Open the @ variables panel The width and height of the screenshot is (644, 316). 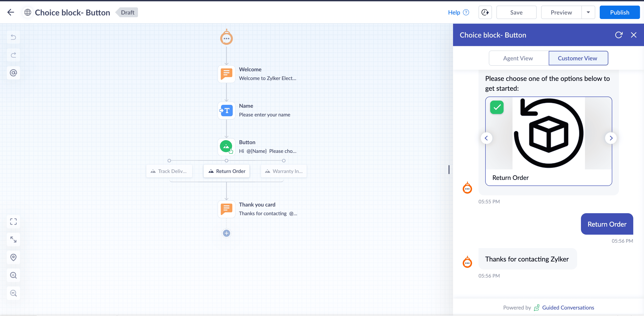(13, 73)
